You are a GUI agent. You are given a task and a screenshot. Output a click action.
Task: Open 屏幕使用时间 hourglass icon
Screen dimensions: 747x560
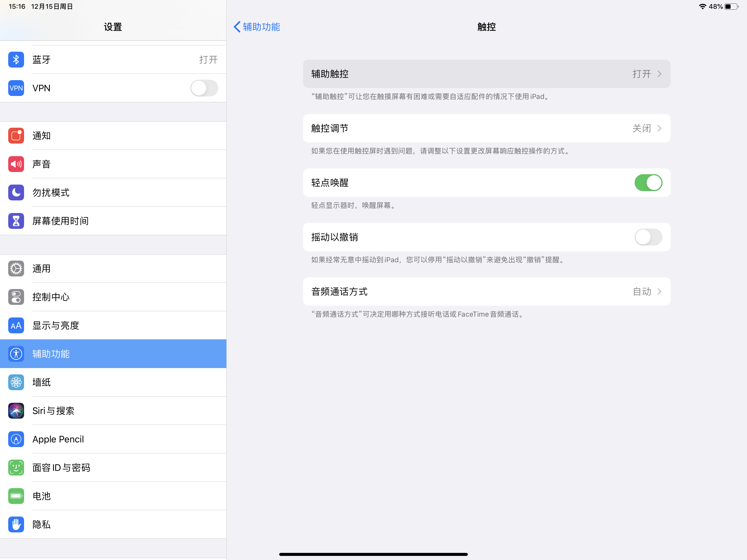point(16,221)
